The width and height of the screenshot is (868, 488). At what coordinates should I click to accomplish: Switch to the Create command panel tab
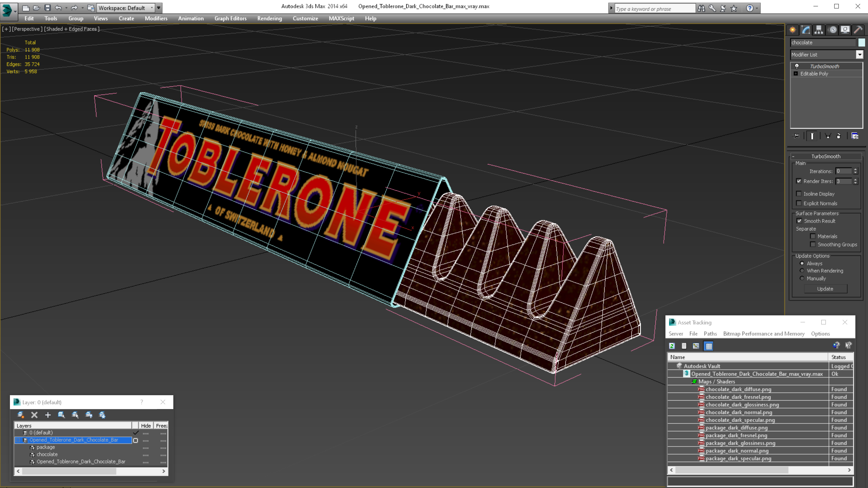pos(793,30)
